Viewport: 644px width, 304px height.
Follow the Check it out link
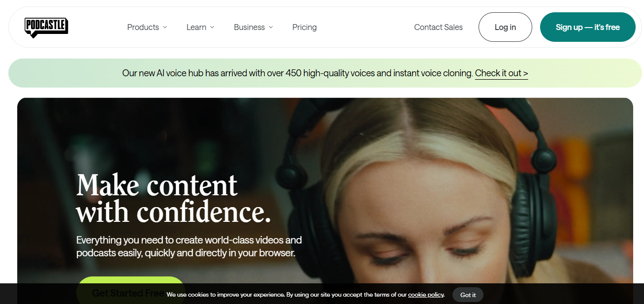[501, 73]
